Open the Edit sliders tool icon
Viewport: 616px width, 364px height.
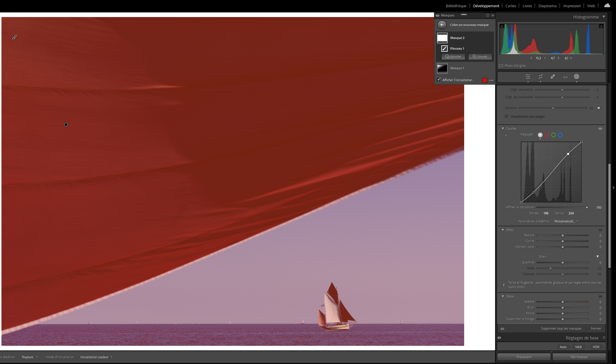click(528, 77)
